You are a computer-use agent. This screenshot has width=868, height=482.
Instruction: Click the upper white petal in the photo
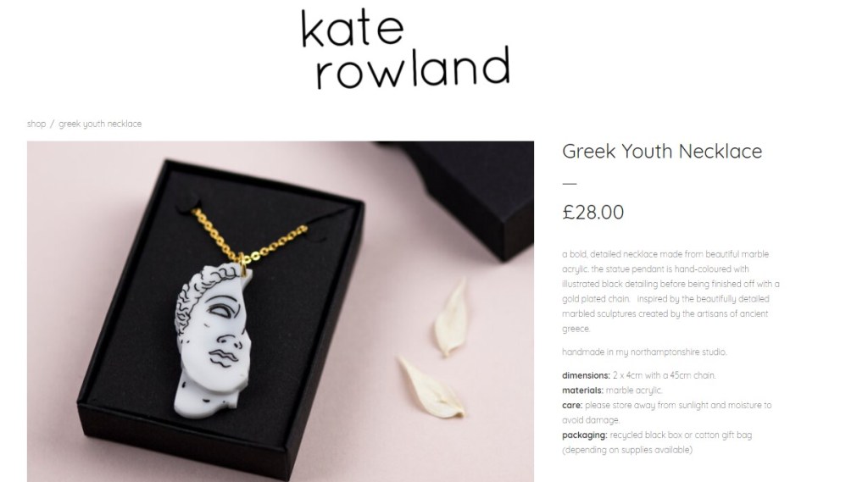[x=450, y=319]
